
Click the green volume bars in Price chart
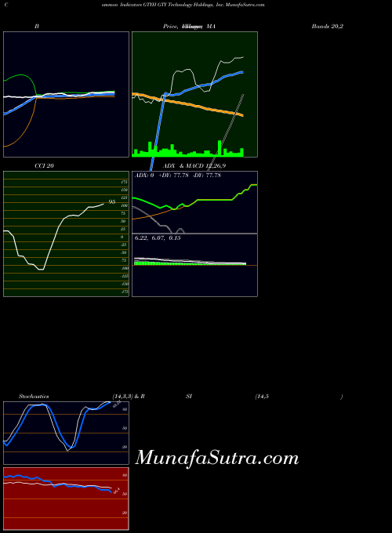[188, 150]
